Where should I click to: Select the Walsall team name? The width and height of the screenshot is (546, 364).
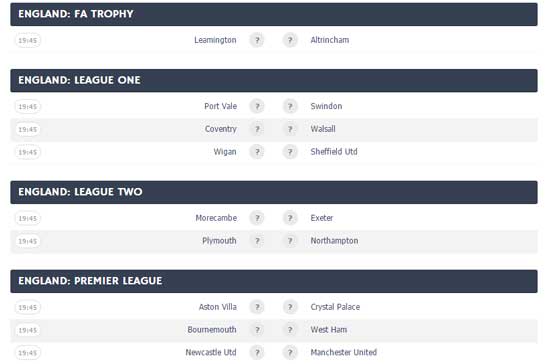pyautogui.click(x=323, y=129)
